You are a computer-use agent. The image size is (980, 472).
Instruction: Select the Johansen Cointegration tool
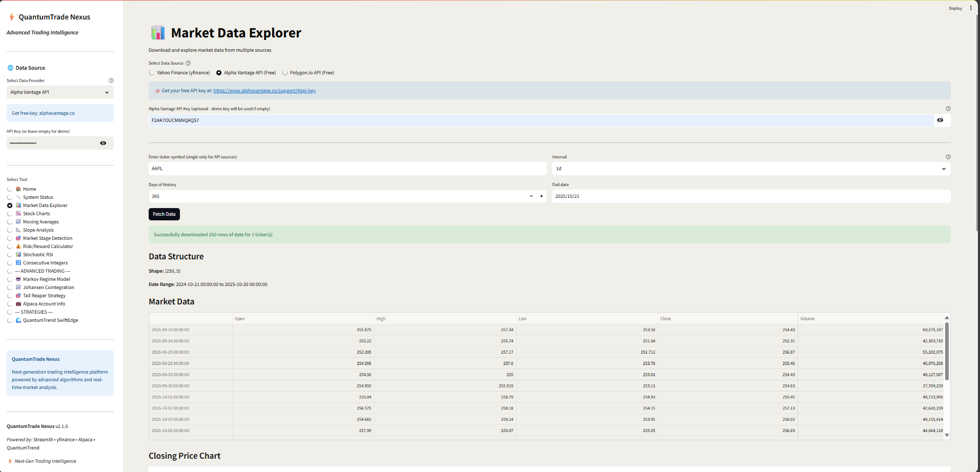(40, 288)
